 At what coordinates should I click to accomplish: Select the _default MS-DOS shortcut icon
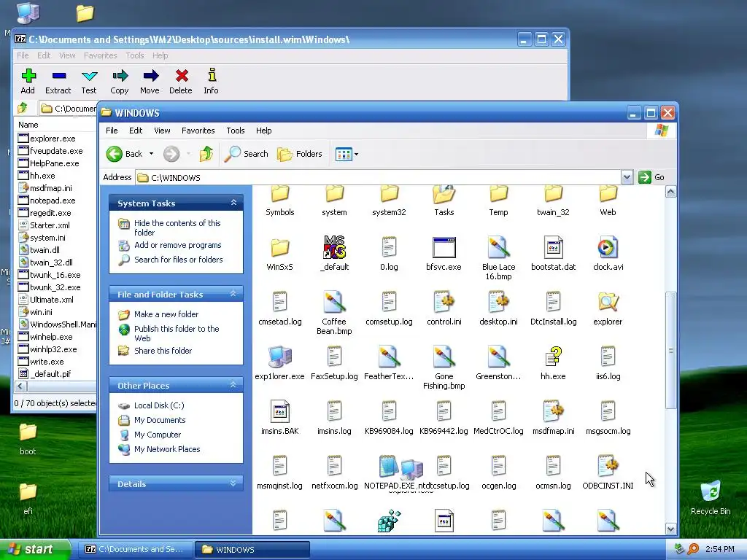coord(334,246)
